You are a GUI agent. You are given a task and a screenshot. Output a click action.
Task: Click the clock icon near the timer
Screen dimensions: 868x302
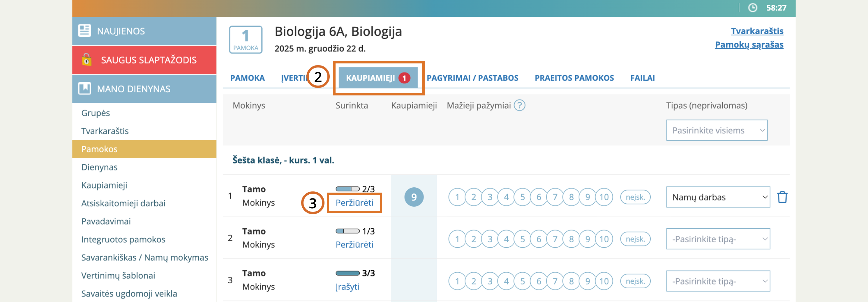coord(752,8)
